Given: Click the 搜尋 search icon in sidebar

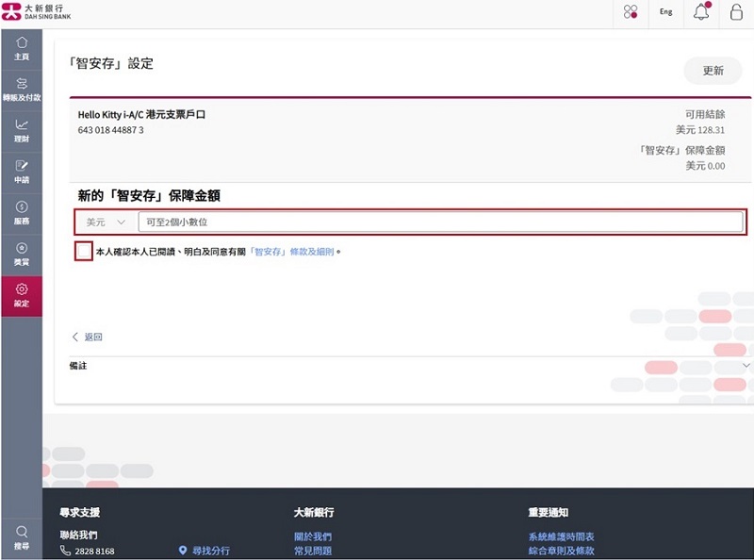Looking at the screenshot, I should (22, 536).
